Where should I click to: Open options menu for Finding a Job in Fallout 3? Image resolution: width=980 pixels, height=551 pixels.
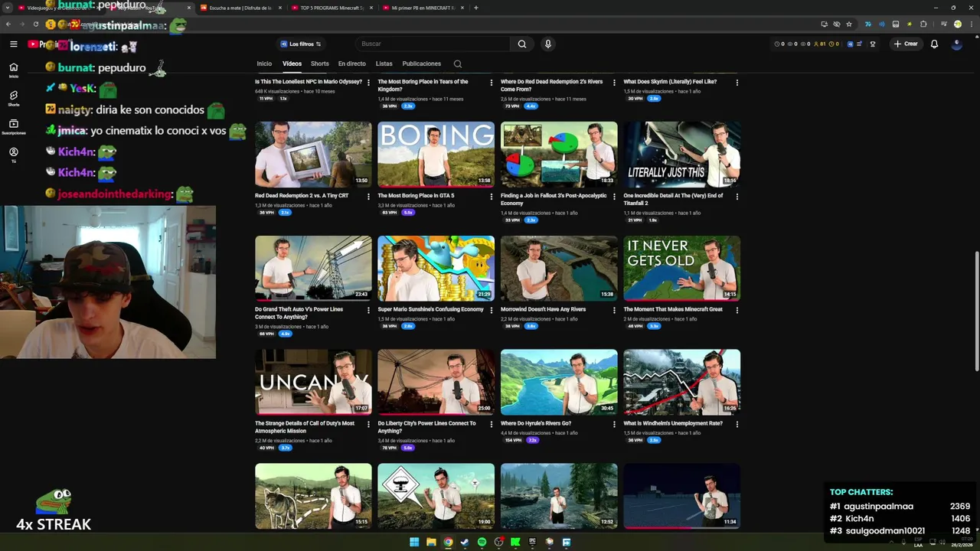[614, 197]
